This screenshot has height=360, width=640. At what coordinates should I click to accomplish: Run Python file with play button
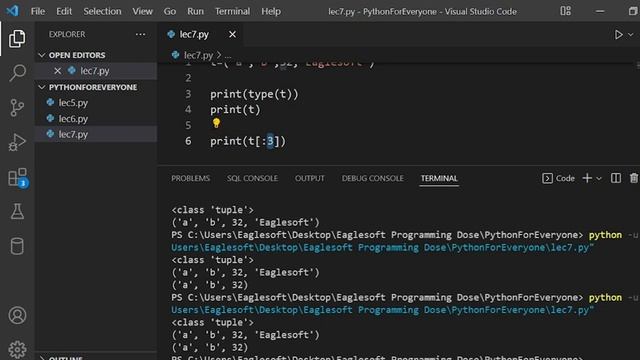tap(618, 35)
